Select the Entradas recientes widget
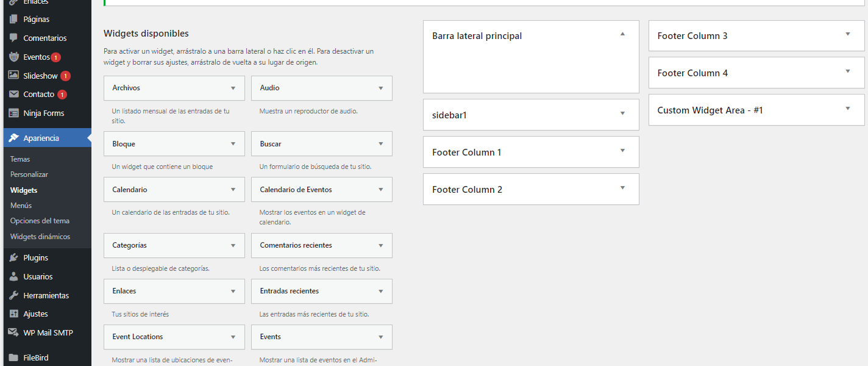This screenshot has height=366, width=868. tap(290, 291)
